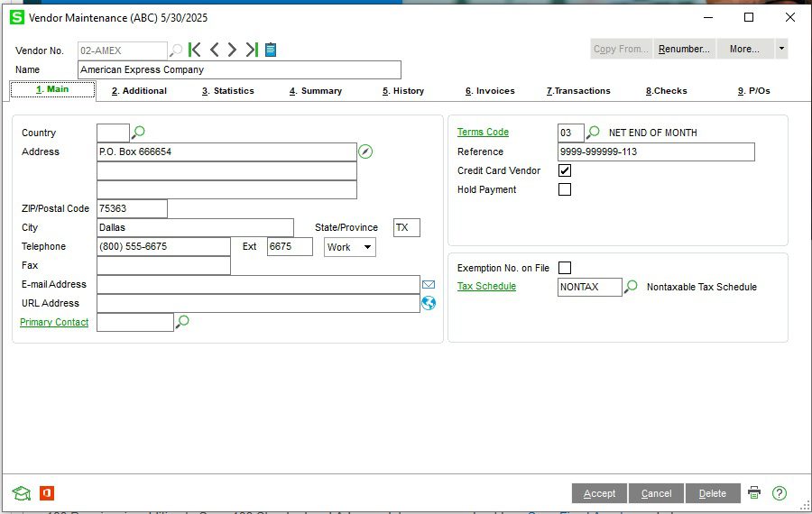Go to first vendor record
812x514 pixels.
pos(195,50)
